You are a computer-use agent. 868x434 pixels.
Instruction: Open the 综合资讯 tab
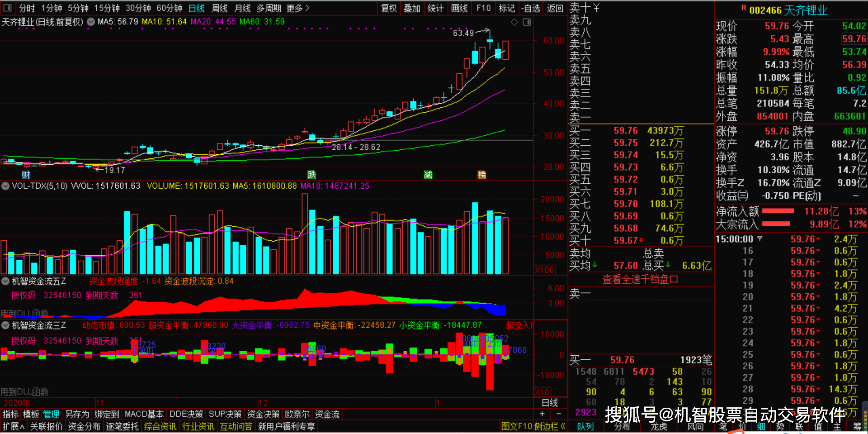pos(160,426)
